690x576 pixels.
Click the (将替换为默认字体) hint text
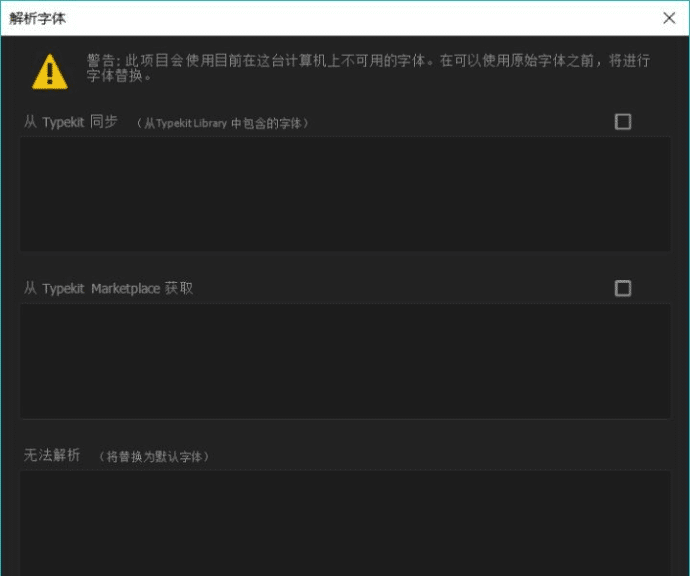point(153,456)
